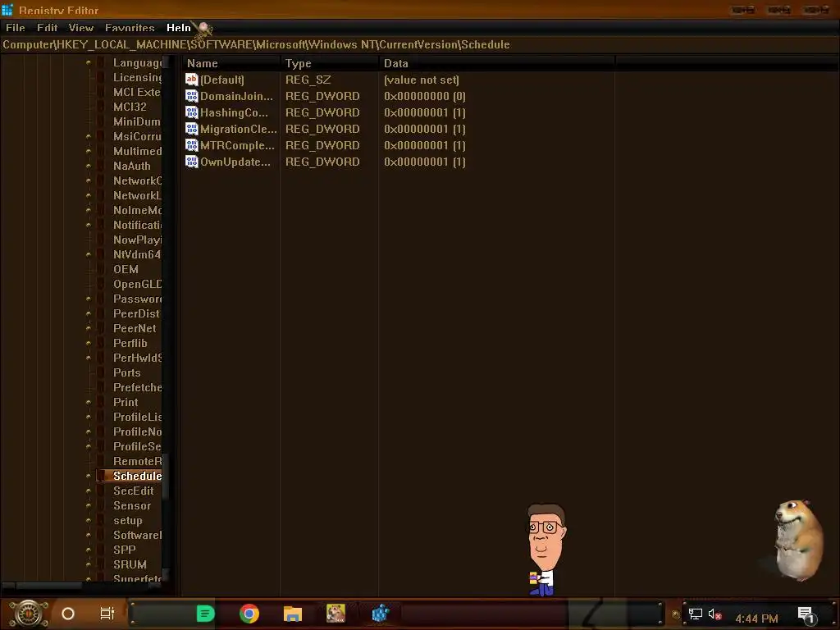Click the Registry Editor title bar icon
The image size is (840, 630).
7,10
